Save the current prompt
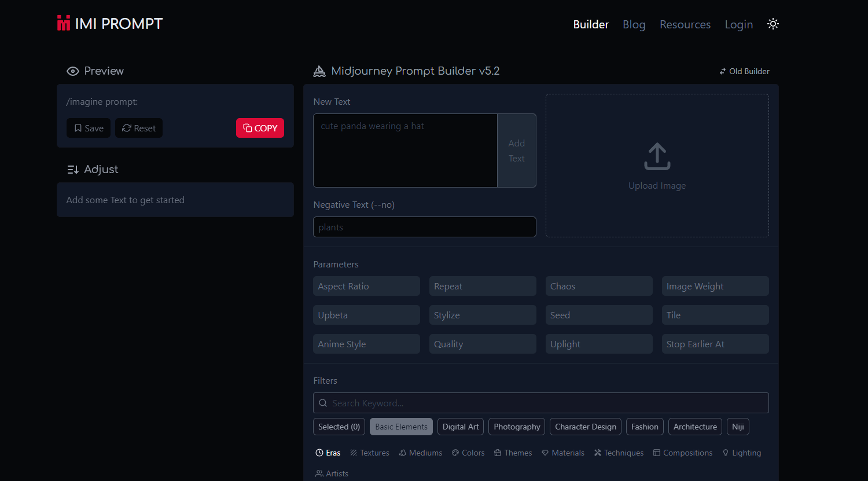The image size is (868, 481). tap(89, 128)
